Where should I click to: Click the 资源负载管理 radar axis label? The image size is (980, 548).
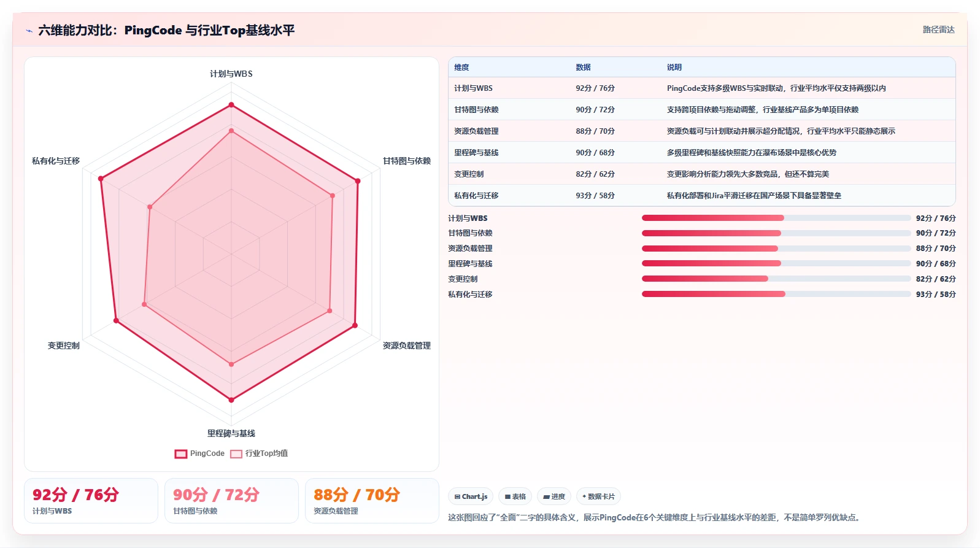coord(407,345)
